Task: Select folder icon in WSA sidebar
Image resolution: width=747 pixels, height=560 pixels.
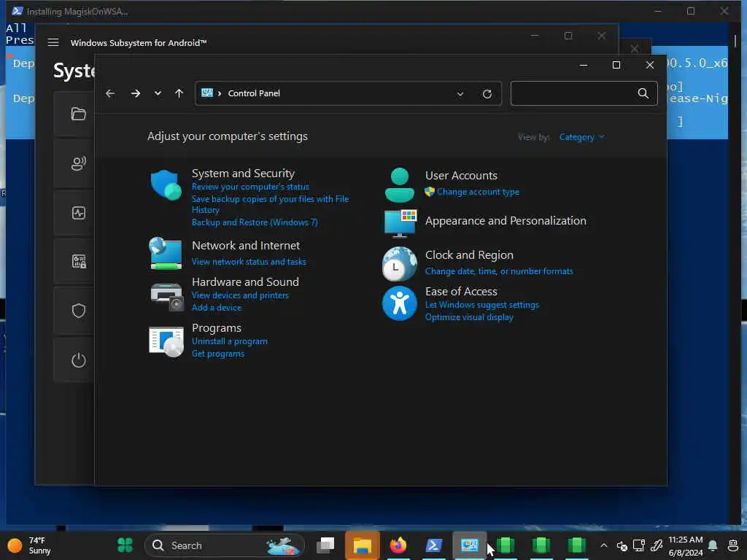Action: [79, 114]
